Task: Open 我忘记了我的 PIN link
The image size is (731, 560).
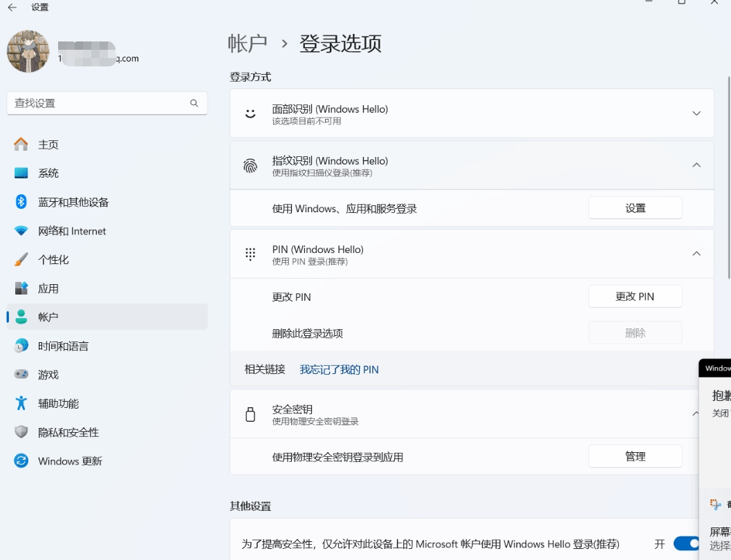Action: (339, 369)
